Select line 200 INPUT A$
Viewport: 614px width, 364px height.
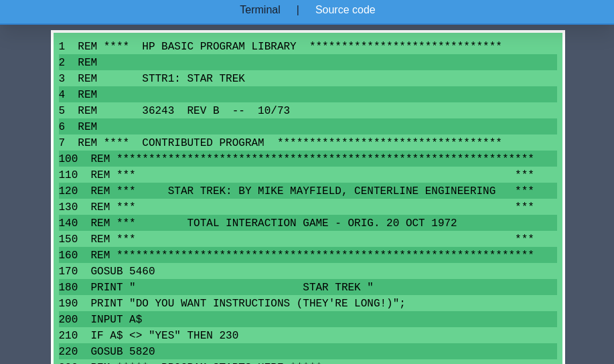point(308,319)
